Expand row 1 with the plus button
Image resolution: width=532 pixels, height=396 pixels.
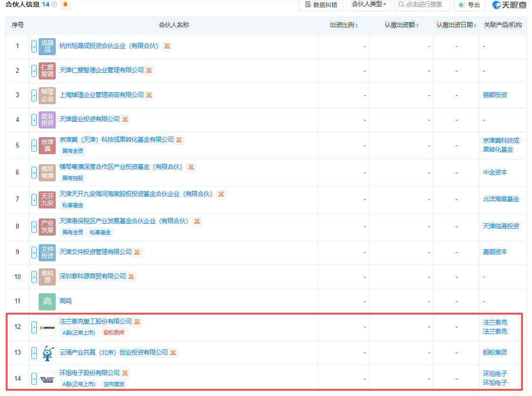coord(34,46)
